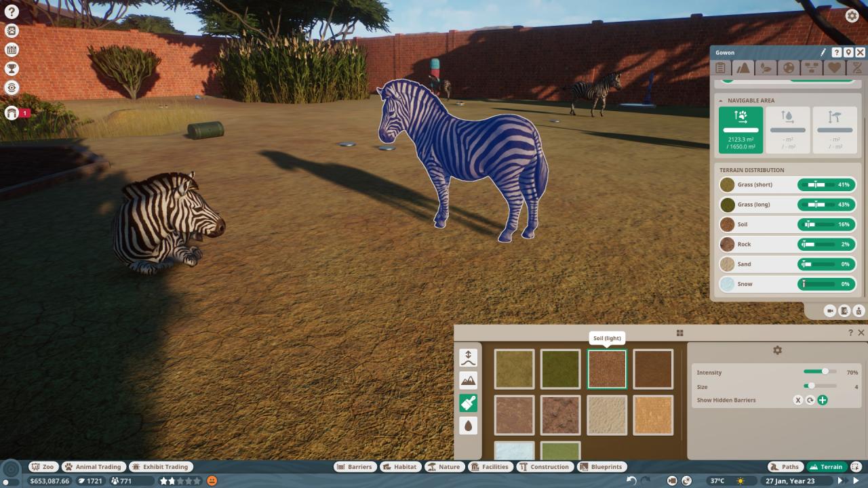Adjust the Intensity slider handle
Image resolution: width=868 pixels, height=488 pixels.
(825, 371)
